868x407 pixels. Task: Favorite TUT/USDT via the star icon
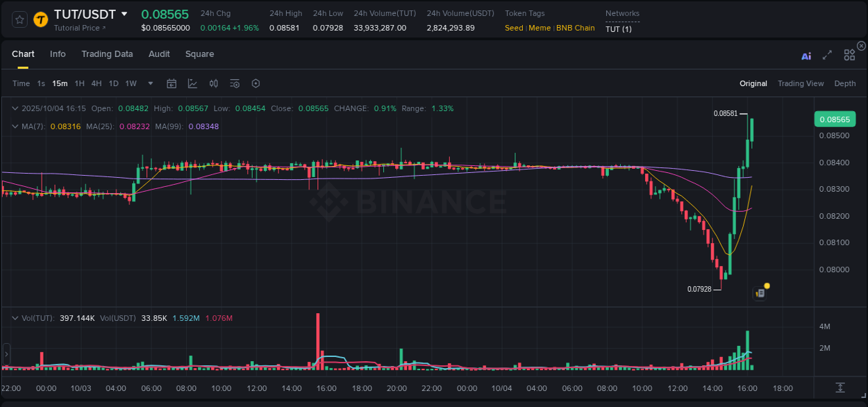pos(19,19)
